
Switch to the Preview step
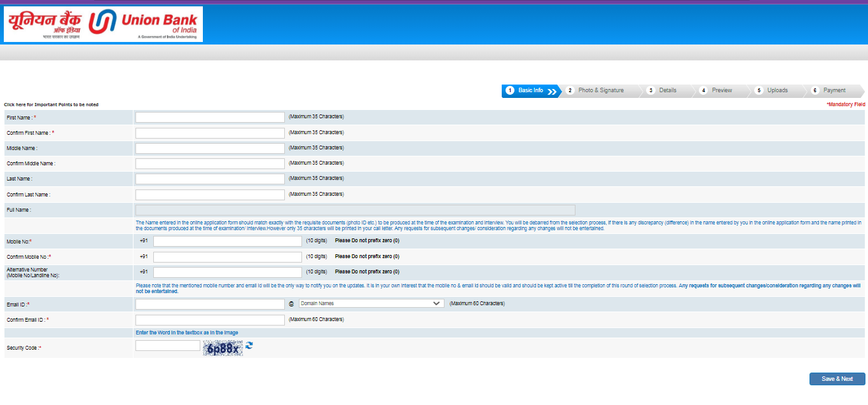point(721,90)
